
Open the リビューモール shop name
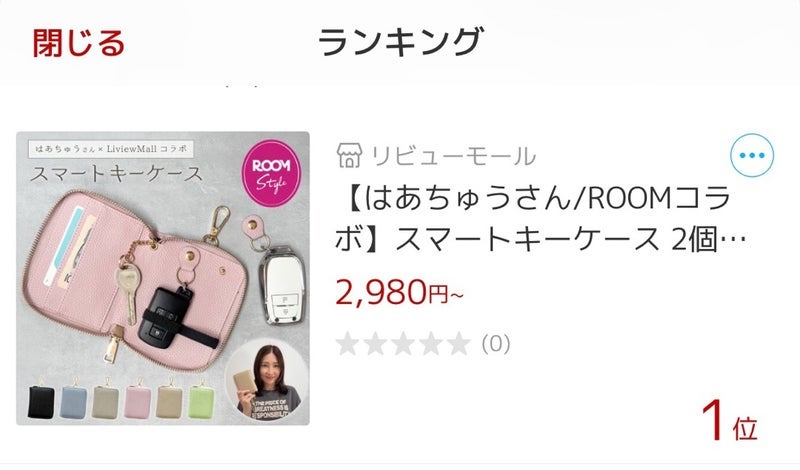453,156
